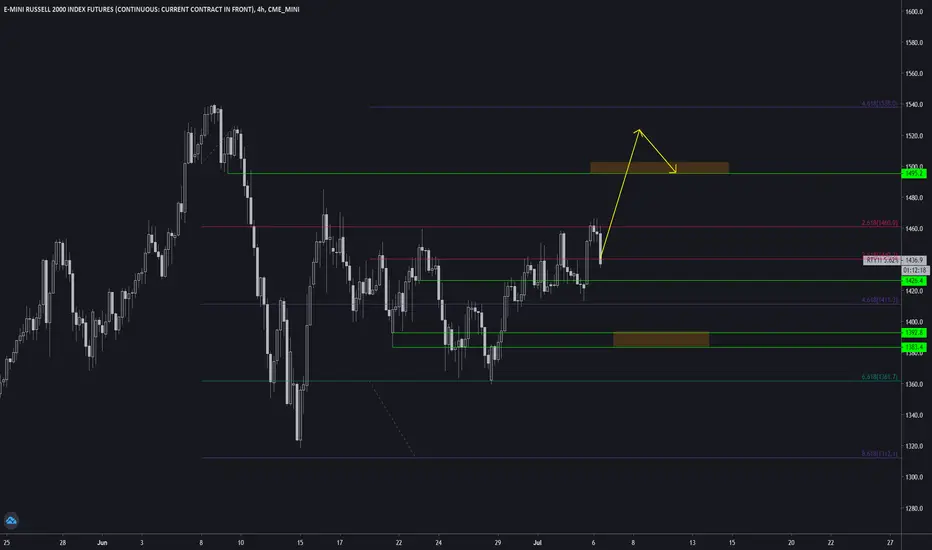This screenshot has height=550, width=932.
Task: Click the date label 24 on time axis
Action: (x=438, y=543)
